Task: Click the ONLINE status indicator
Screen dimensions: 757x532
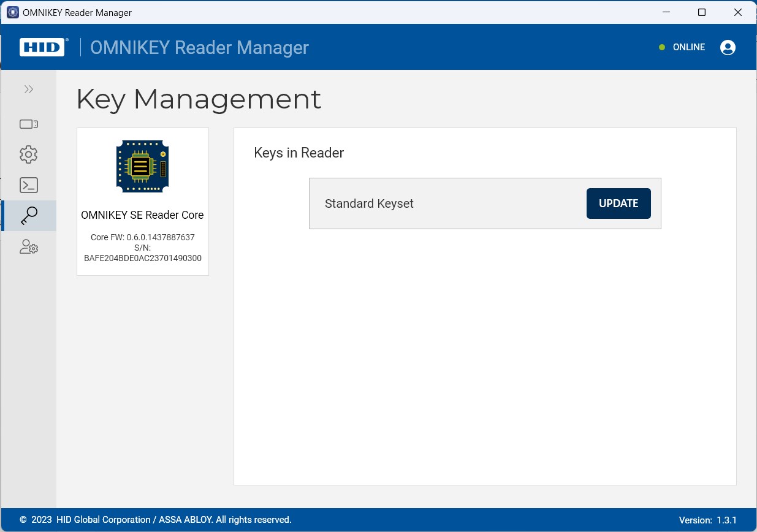Action: tap(682, 47)
